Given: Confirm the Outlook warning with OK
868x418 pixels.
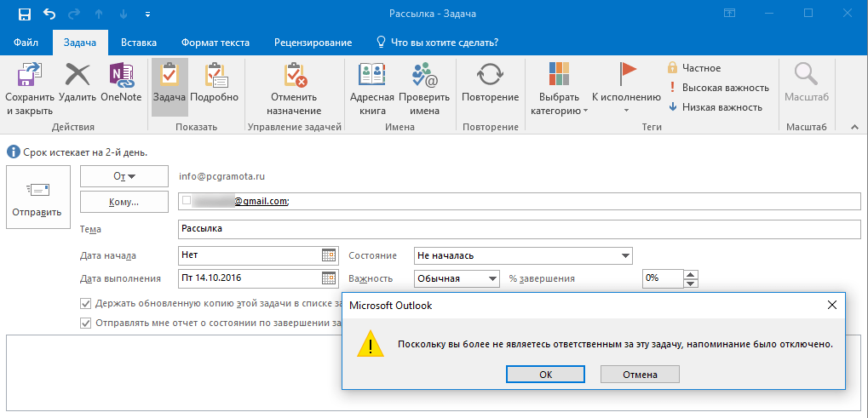Looking at the screenshot, I should [545, 375].
